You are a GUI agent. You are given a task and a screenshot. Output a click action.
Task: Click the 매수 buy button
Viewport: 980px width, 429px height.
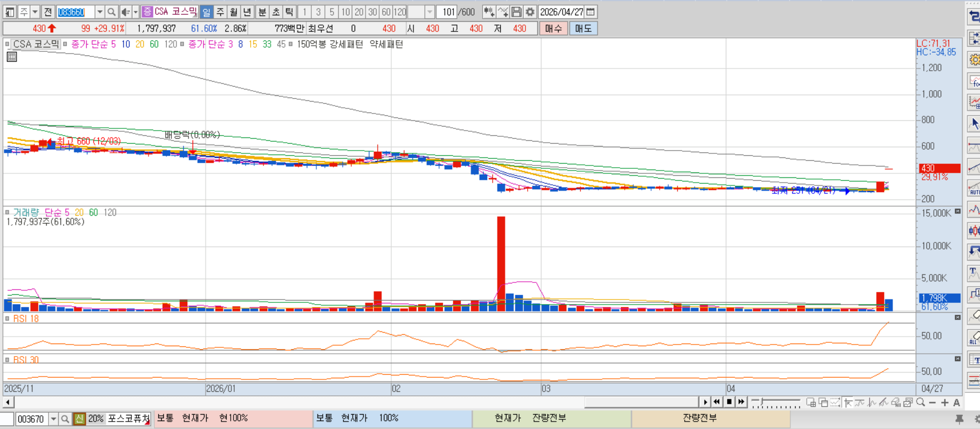click(x=553, y=28)
